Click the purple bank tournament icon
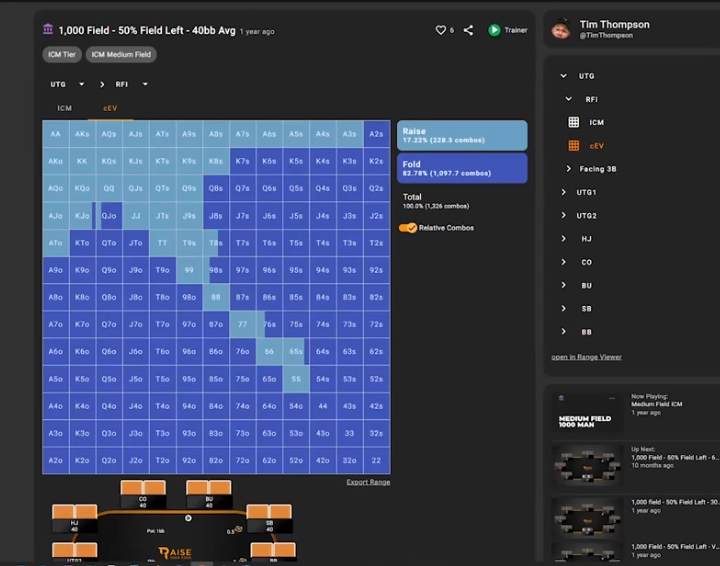This screenshot has height=566, width=720. tap(48, 29)
